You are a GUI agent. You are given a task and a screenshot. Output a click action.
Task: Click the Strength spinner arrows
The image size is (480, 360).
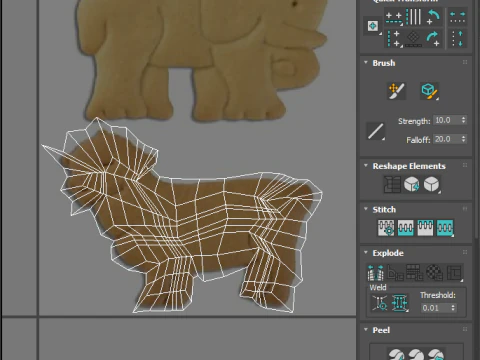(463, 120)
